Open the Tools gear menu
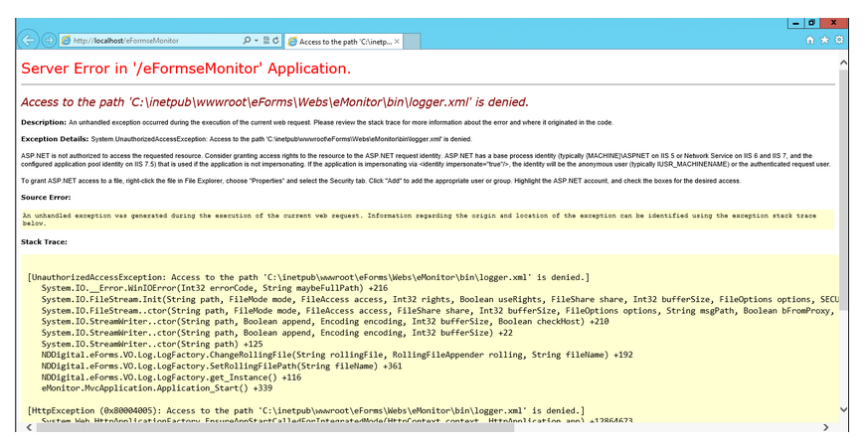Image resolution: width=868 pixels, height=446 pixels. pos(839,40)
